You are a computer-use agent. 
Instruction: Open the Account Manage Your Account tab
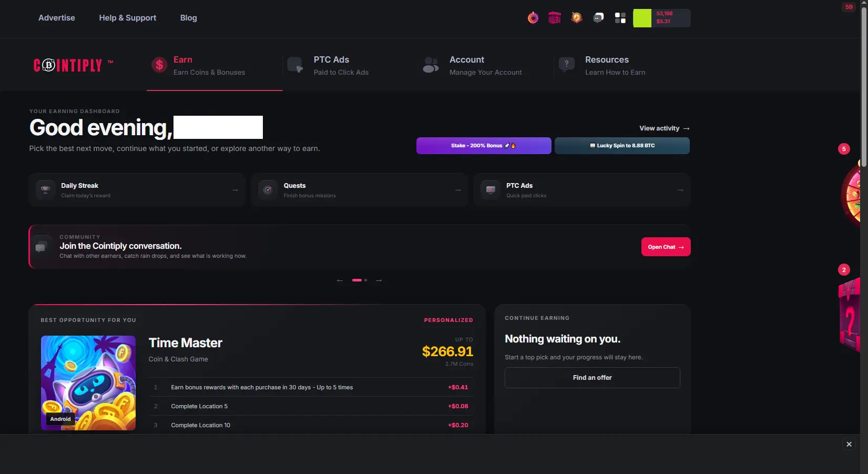point(486,65)
